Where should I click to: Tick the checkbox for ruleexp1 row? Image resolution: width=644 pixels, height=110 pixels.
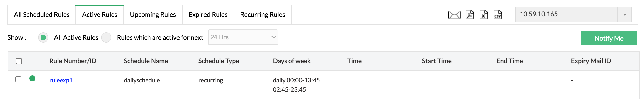click(x=18, y=79)
